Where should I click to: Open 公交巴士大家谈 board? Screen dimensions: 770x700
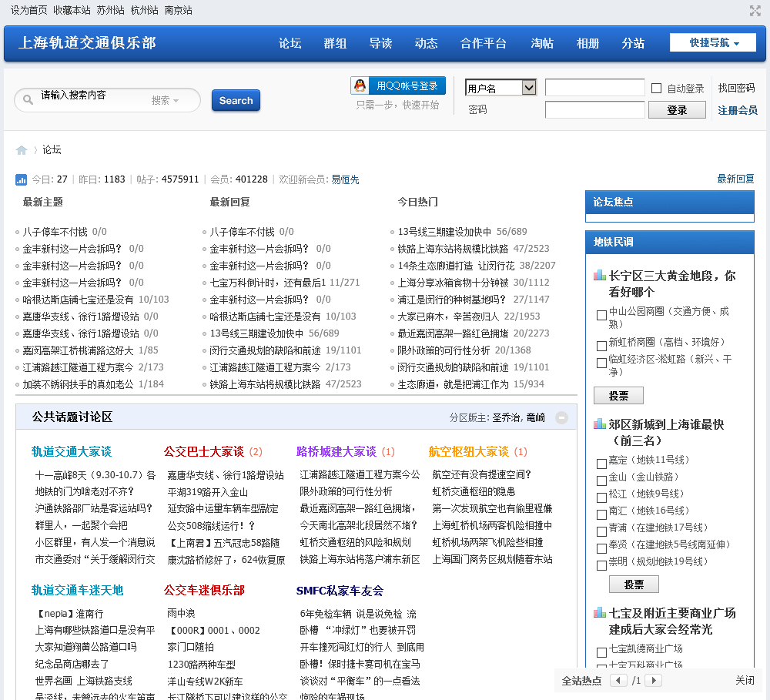(x=204, y=451)
